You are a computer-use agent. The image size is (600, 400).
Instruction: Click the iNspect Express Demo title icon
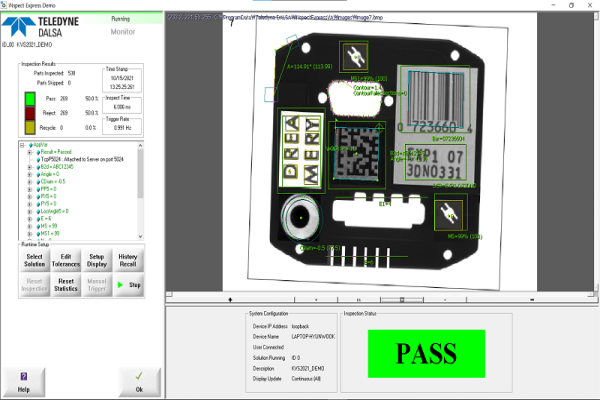click(4, 5)
